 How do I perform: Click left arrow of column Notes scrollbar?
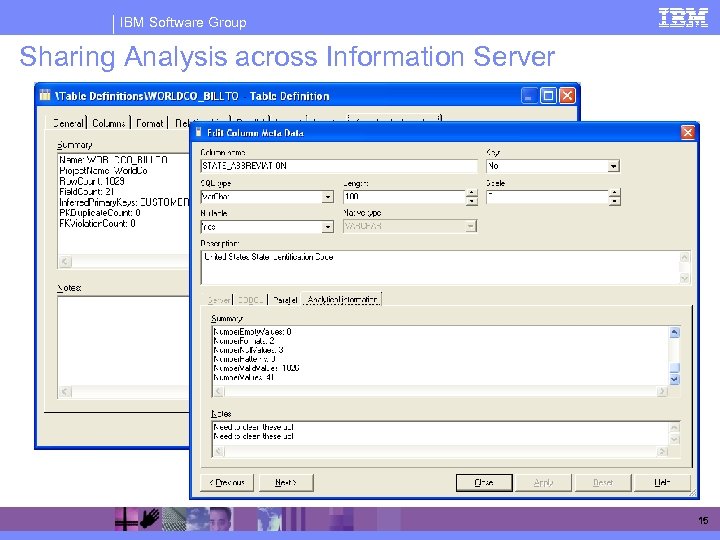coord(219,452)
